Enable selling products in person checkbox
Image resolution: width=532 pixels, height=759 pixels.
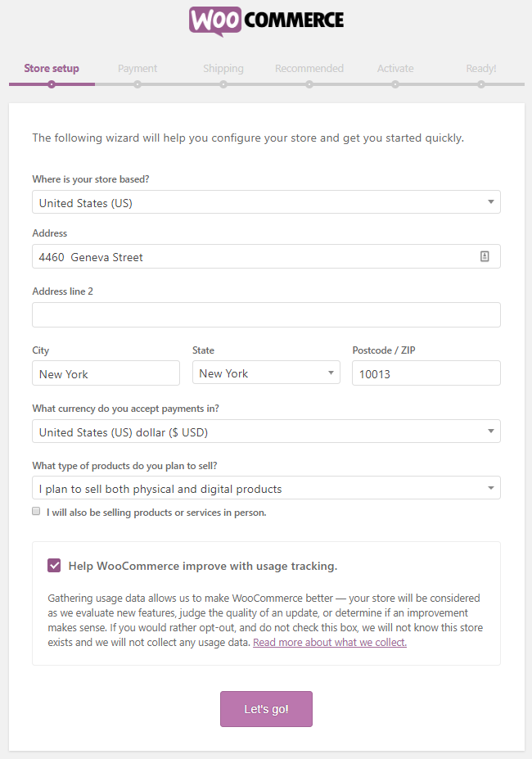[36, 512]
